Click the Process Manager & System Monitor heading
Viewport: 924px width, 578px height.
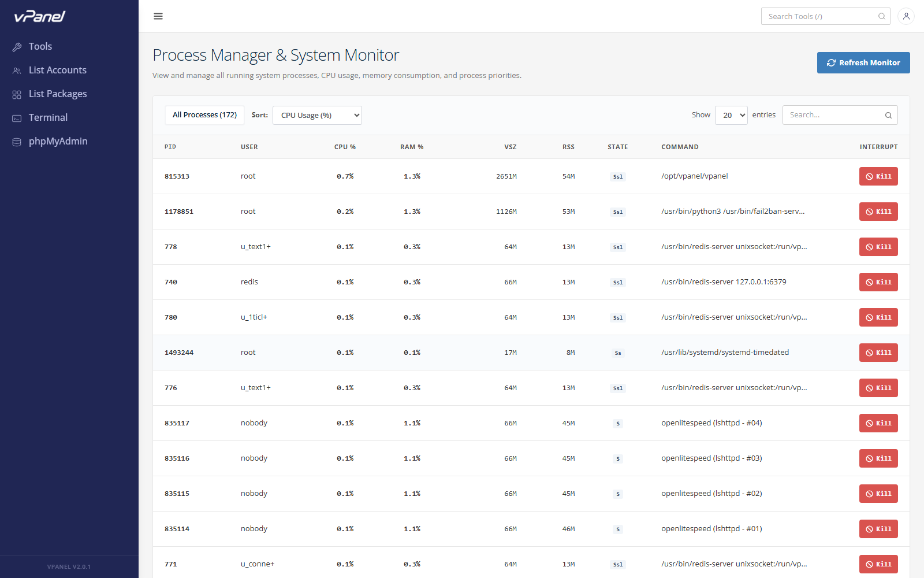pyautogui.click(x=275, y=55)
